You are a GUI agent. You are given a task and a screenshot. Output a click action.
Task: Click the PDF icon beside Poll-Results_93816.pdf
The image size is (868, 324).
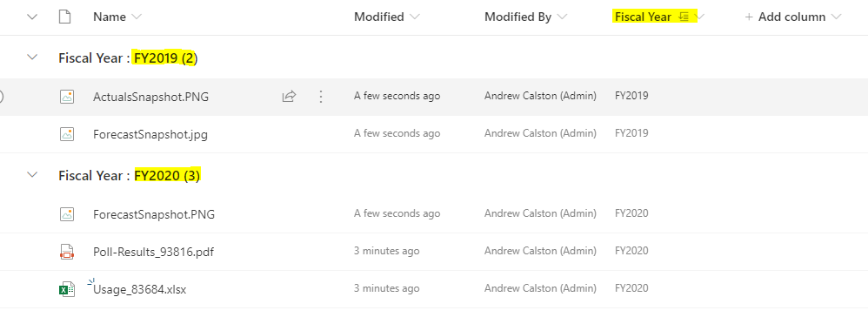pos(66,252)
